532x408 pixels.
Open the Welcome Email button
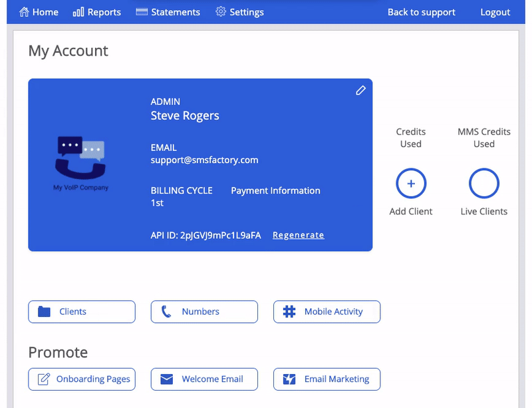pos(204,379)
